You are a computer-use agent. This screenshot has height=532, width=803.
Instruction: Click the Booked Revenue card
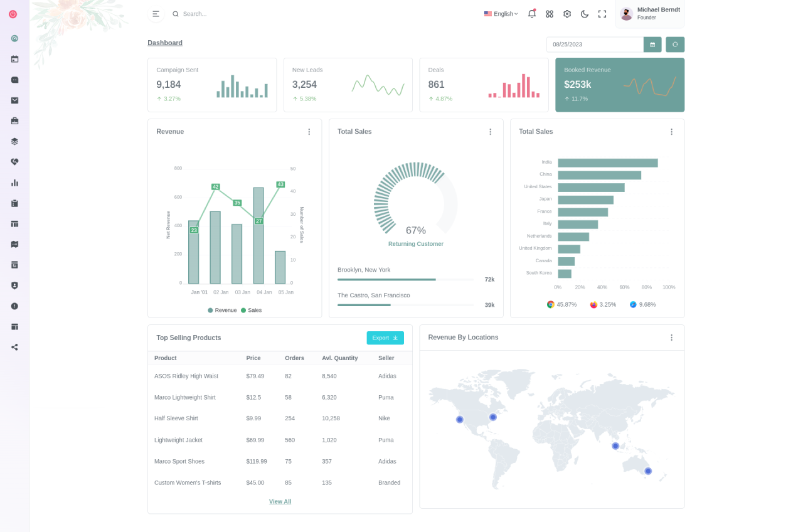(620, 85)
